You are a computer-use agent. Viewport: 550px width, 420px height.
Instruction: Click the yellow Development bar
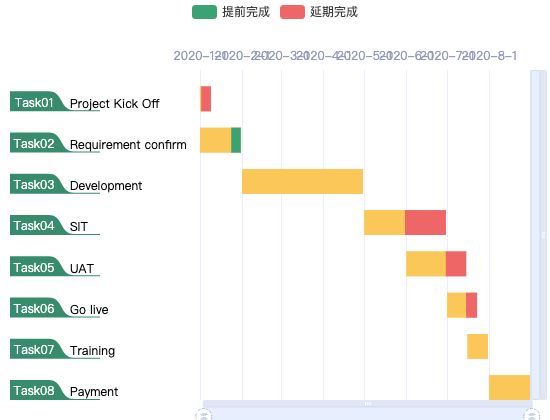[x=302, y=181]
